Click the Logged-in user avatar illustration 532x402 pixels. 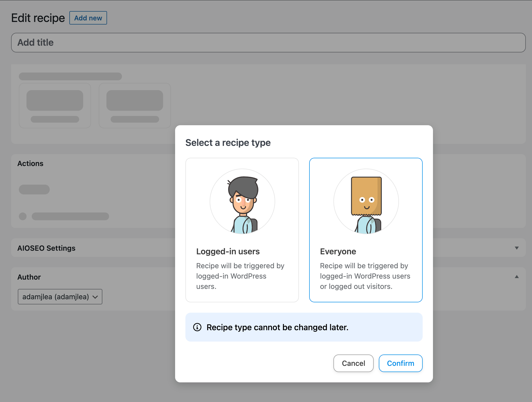pyautogui.click(x=242, y=201)
